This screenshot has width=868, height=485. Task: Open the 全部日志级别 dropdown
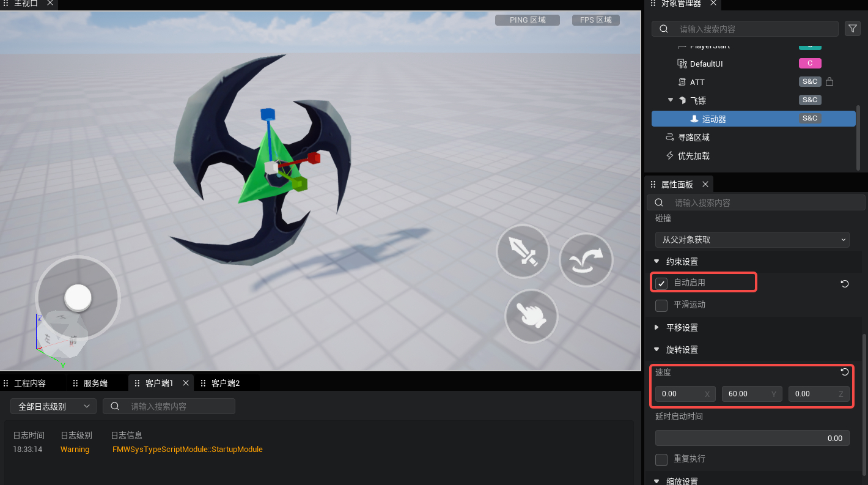pyautogui.click(x=53, y=406)
